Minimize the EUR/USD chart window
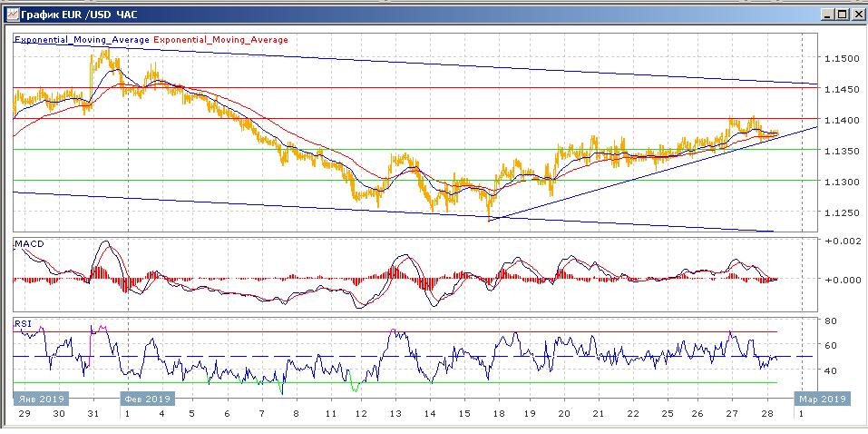The height and width of the screenshot is (434, 868). [826, 15]
